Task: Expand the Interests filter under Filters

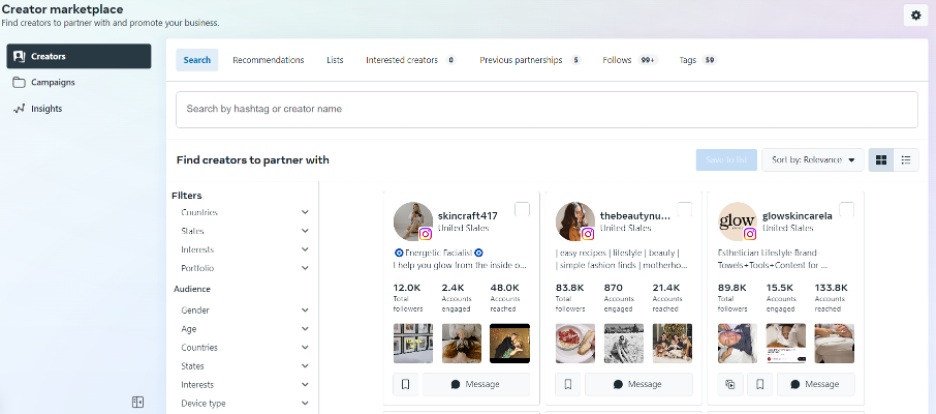Action: point(244,250)
